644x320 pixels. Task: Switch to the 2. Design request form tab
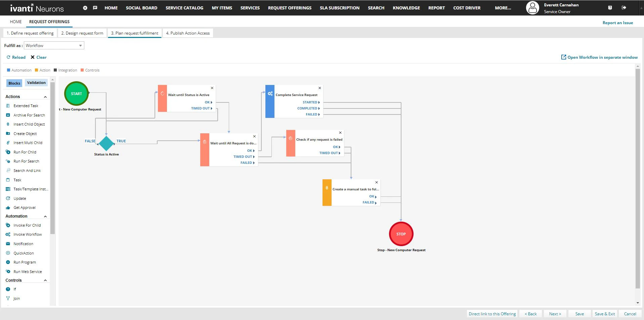pos(82,33)
